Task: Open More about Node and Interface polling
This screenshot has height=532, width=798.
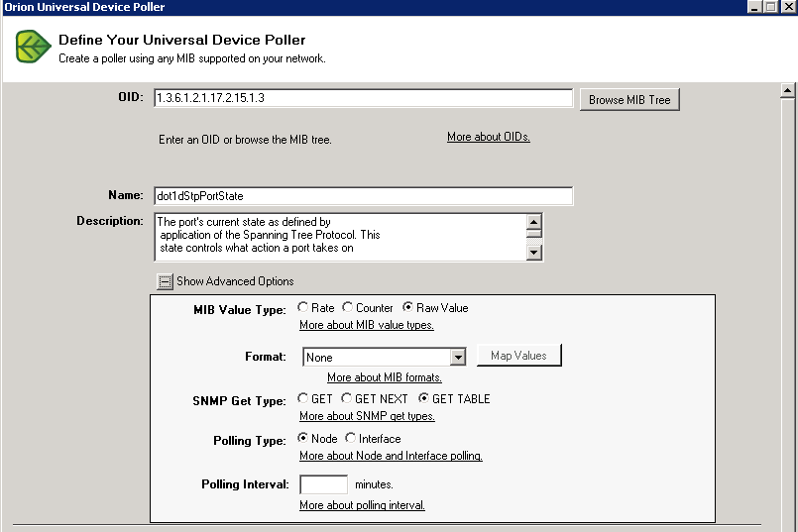Action: pyautogui.click(x=391, y=456)
